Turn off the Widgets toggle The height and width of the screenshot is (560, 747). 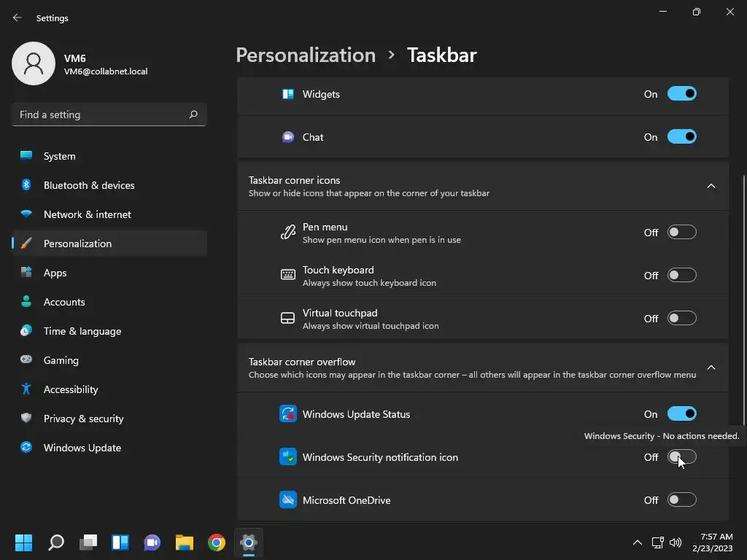(x=682, y=94)
